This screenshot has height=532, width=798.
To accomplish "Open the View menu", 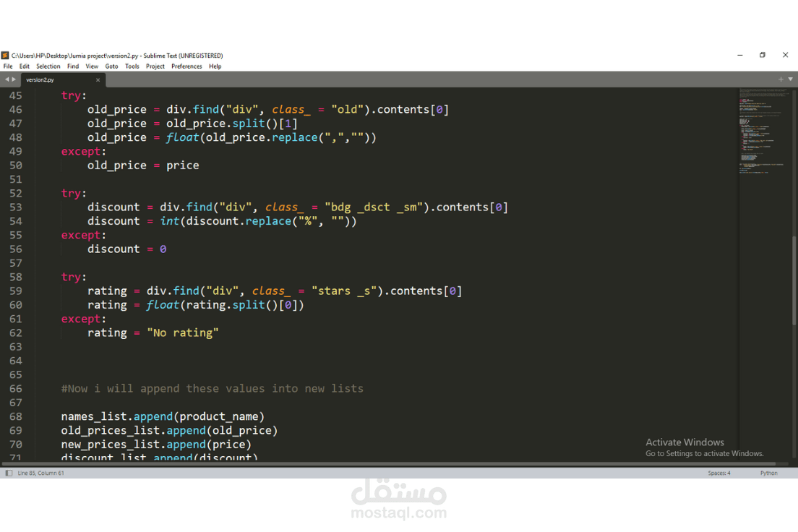I will coord(92,66).
